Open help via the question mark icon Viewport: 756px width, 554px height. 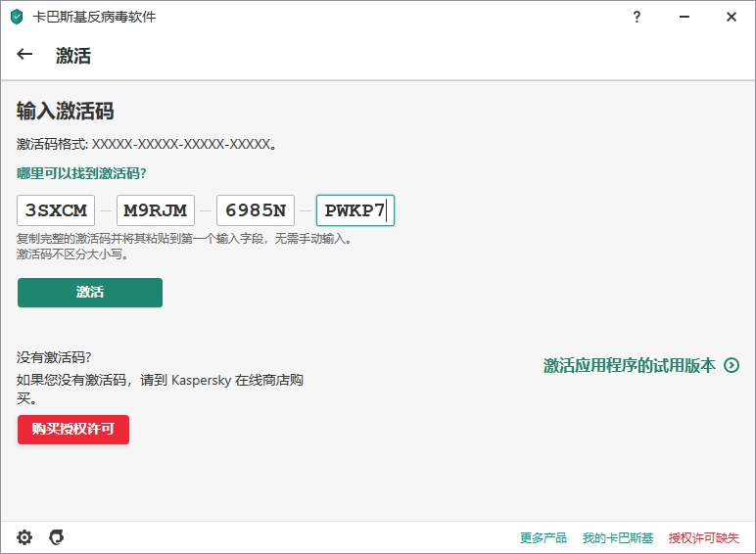pos(637,17)
